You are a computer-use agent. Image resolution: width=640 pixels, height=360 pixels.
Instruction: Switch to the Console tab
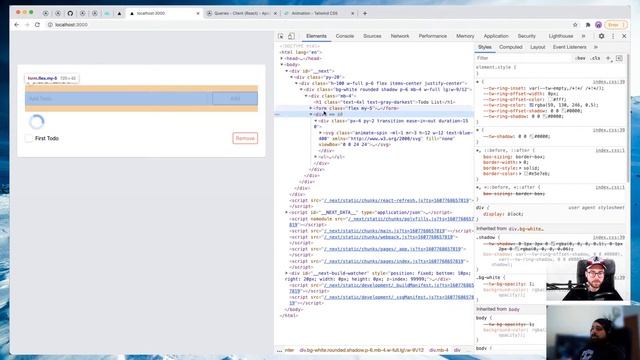tap(345, 36)
